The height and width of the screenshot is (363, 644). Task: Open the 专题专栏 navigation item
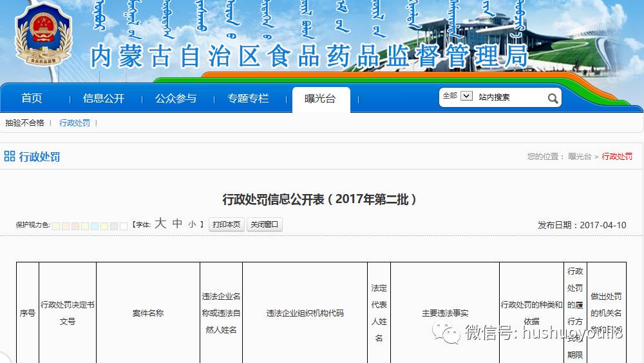tap(248, 99)
